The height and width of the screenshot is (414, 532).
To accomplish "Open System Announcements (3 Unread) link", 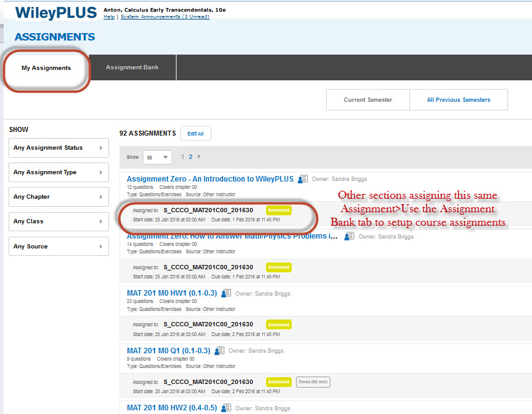I will pyautogui.click(x=165, y=17).
